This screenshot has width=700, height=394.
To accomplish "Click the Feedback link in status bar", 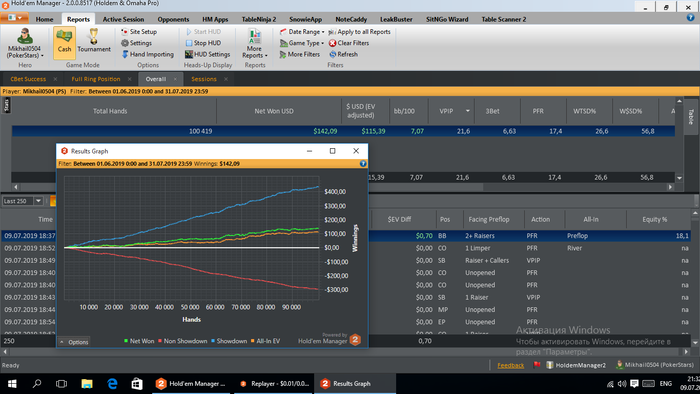I will click(511, 365).
